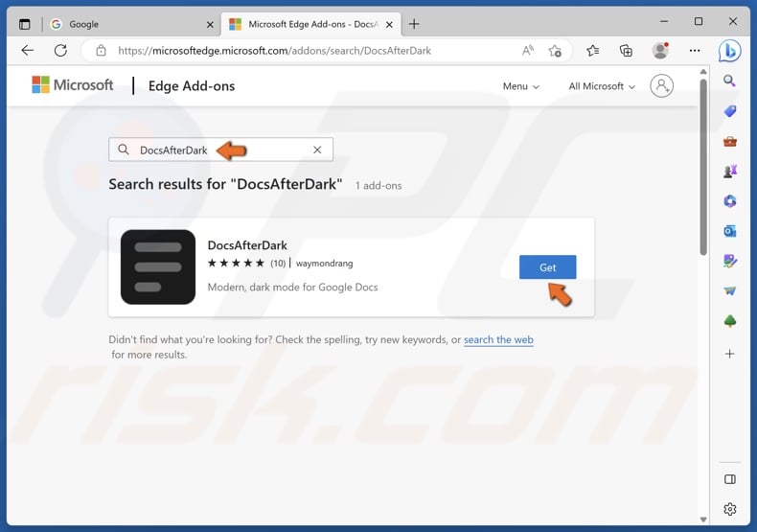Click the scrollbar down arrow
Image resolution: width=757 pixels, height=532 pixels.
(703, 520)
